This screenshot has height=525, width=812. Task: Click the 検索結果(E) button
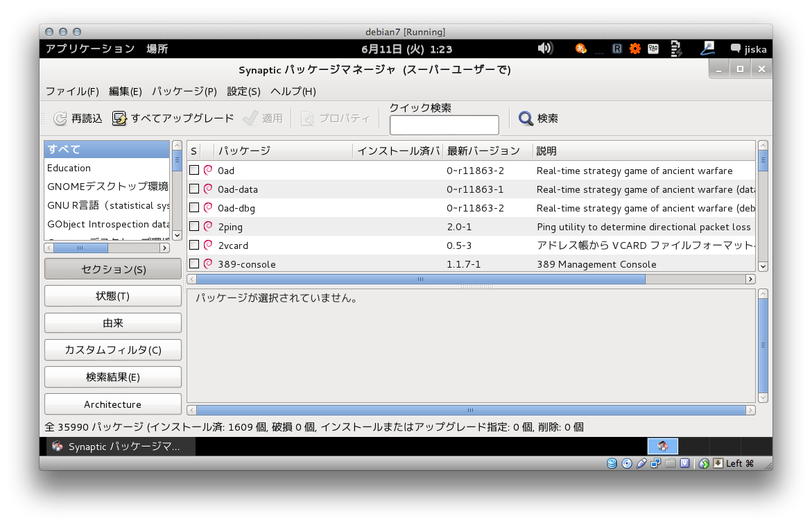coord(113,377)
